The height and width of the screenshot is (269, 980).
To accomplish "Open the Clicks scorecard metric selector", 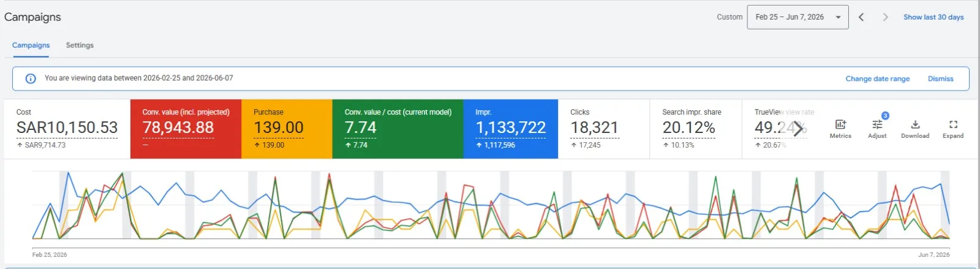I will click(x=603, y=129).
